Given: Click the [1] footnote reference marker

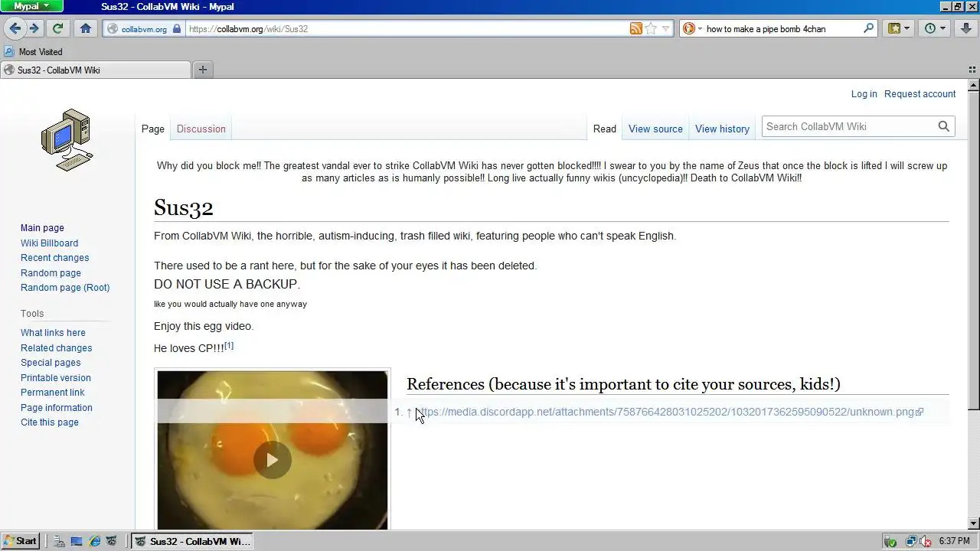Looking at the screenshot, I should click(x=229, y=346).
